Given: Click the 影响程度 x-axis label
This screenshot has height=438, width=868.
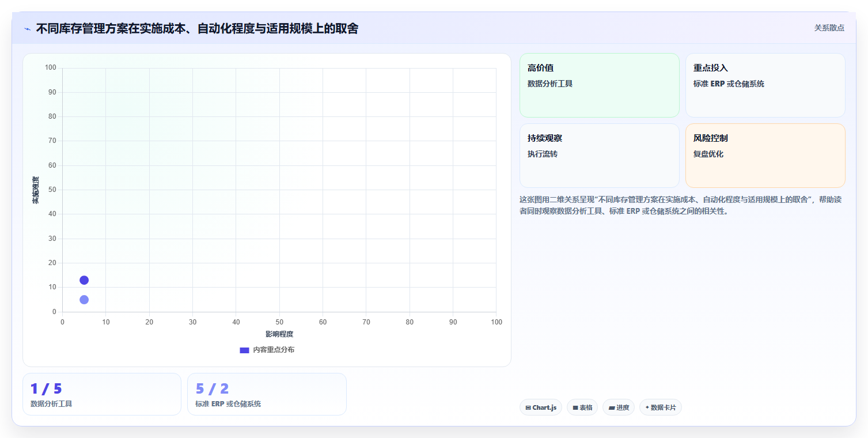Looking at the screenshot, I should point(279,334).
